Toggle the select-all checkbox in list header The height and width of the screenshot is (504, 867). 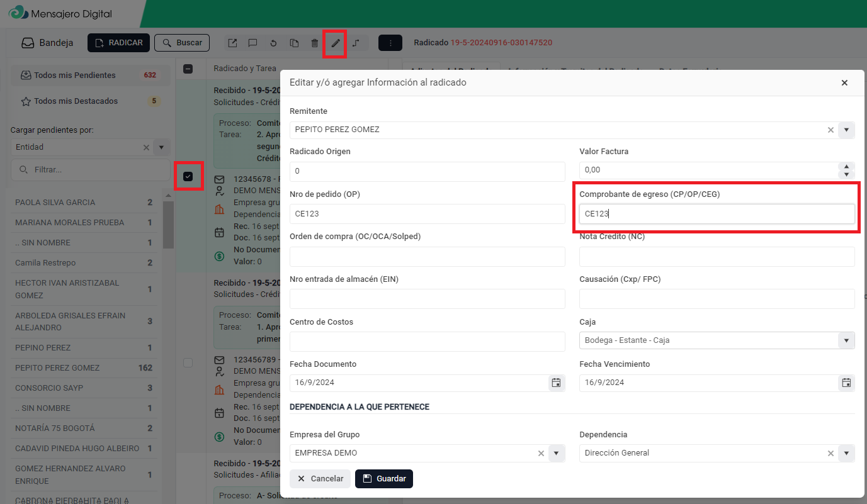click(x=188, y=69)
